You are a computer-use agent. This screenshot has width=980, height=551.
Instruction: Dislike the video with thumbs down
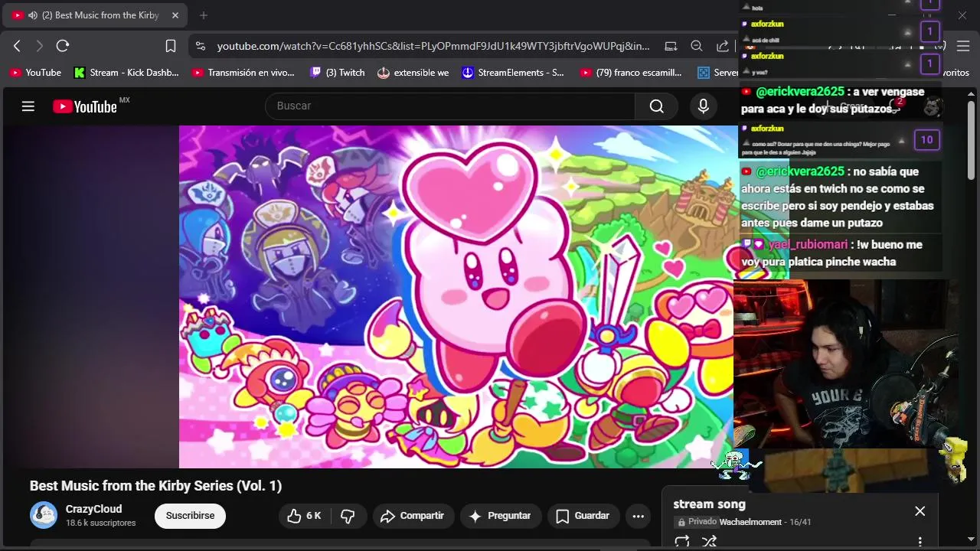click(348, 516)
